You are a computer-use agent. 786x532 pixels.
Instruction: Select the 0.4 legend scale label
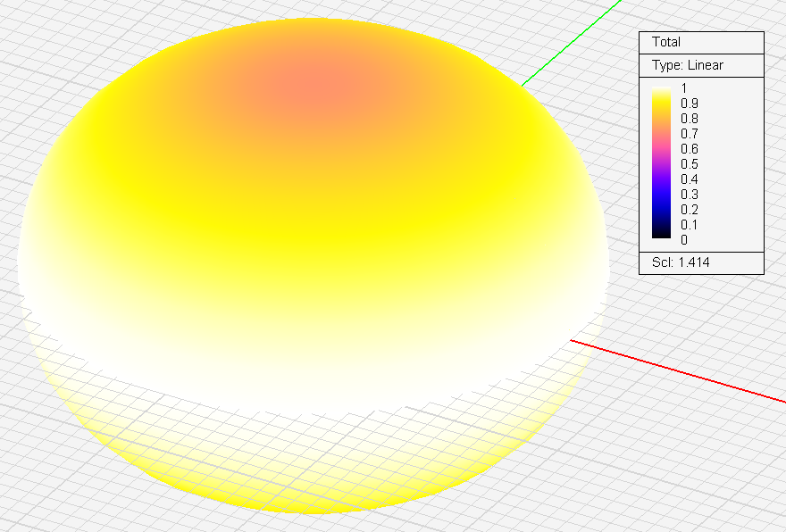click(x=690, y=179)
